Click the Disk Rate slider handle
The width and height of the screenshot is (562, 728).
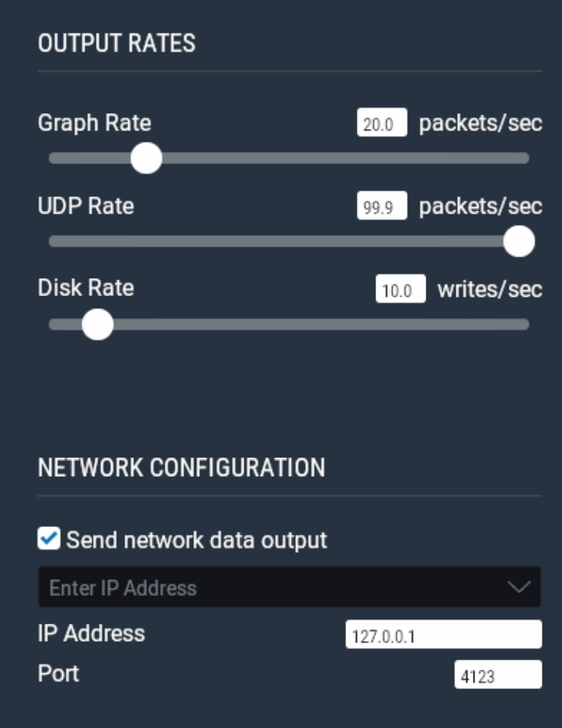(x=97, y=325)
